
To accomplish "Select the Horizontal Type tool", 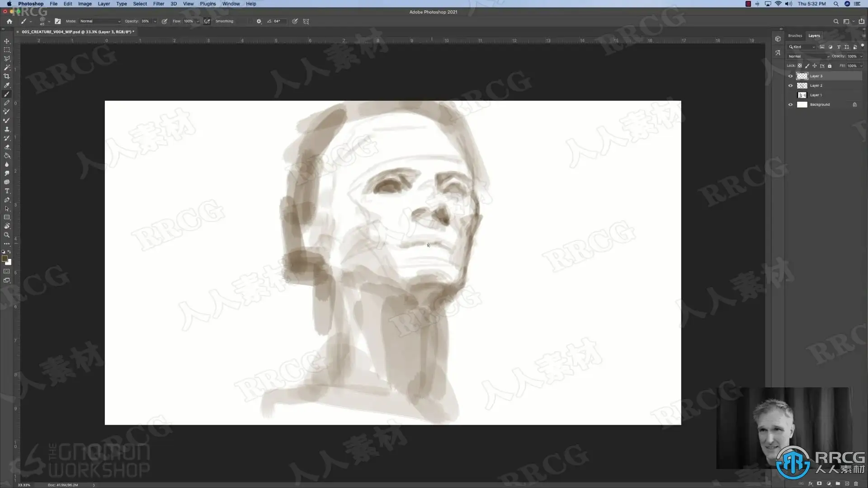I will click(x=7, y=191).
